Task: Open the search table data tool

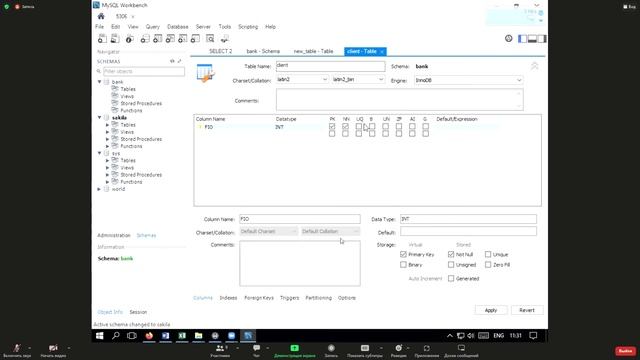Action: click(x=210, y=39)
